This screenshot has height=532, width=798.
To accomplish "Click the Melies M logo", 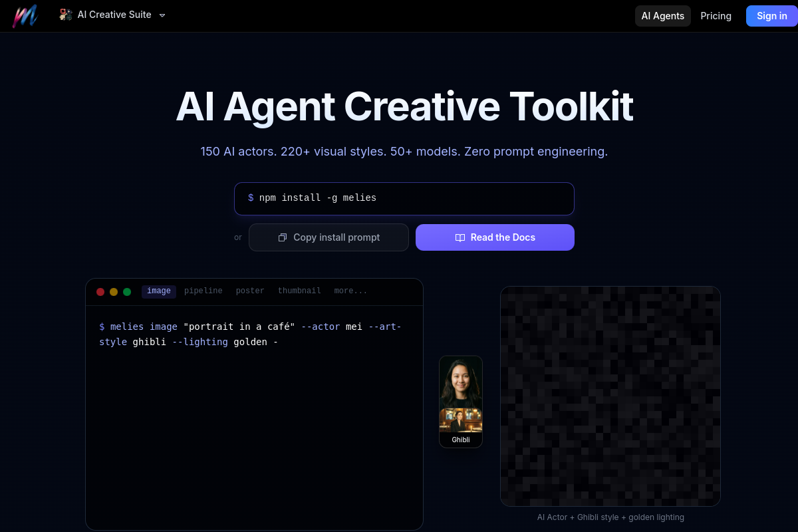I will point(25,16).
